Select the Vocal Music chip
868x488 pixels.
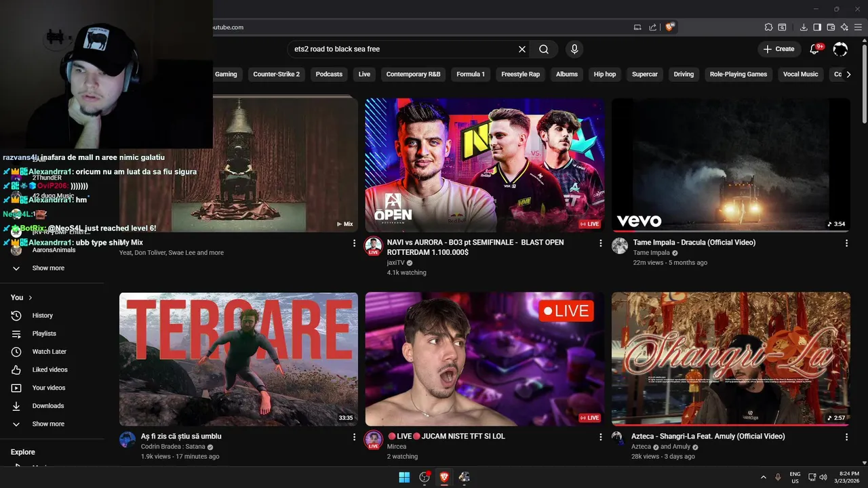point(800,74)
